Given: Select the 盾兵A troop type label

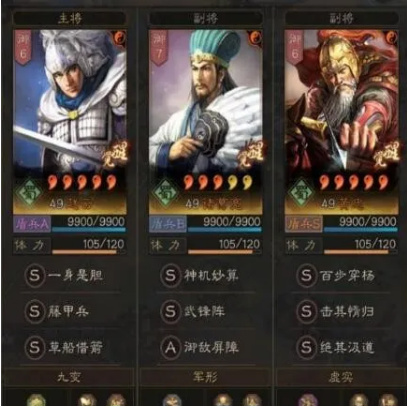Looking at the screenshot, I should tap(32, 224).
